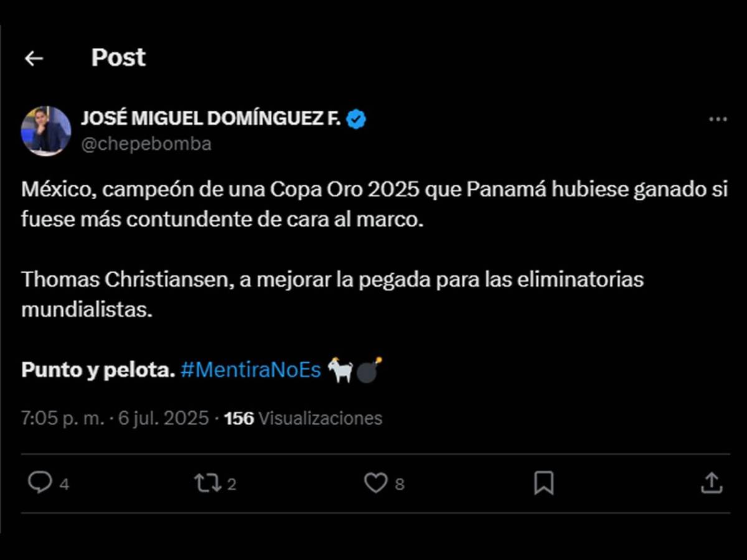Open the #MentiraNoEs hashtag
The image size is (747, 560).
coord(250,370)
